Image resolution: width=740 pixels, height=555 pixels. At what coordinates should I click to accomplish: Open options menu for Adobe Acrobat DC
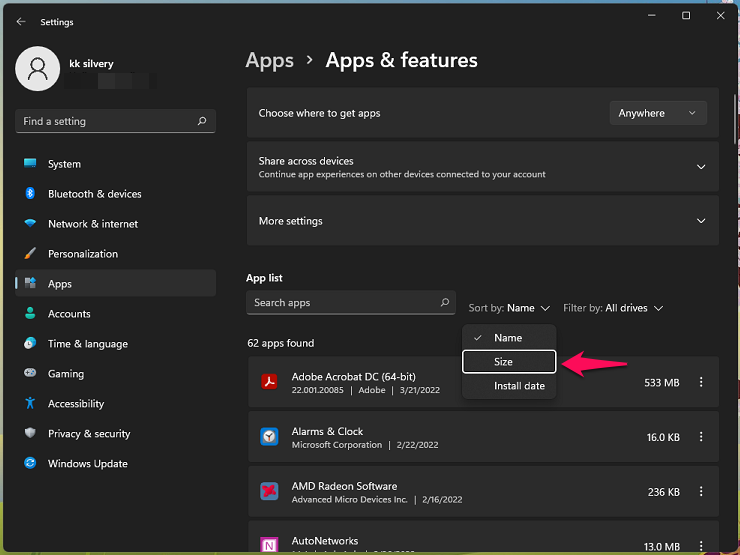[701, 382]
